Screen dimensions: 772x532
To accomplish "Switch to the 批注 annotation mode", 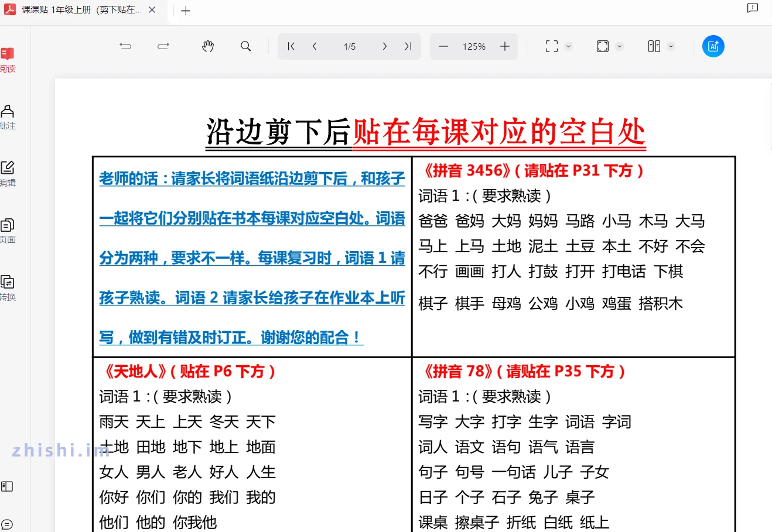I will pyautogui.click(x=8, y=117).
